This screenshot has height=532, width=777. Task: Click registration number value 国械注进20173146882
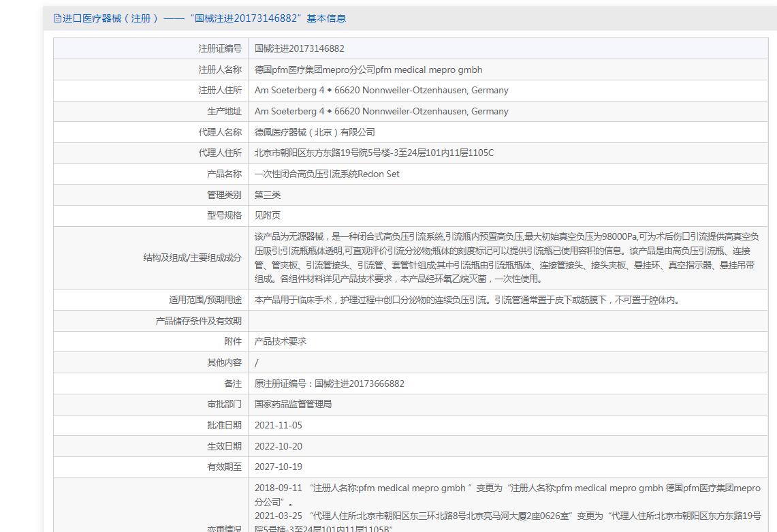(x=299, y=48)
